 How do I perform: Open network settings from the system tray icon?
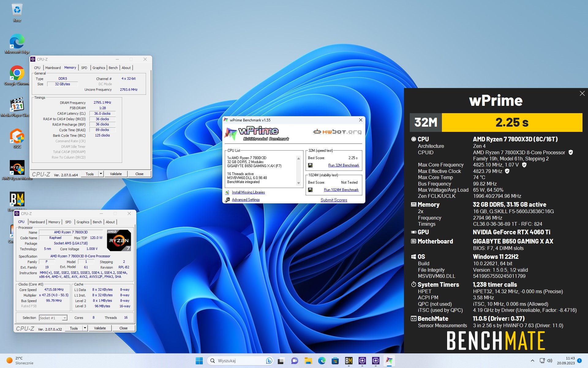[542, 361]
